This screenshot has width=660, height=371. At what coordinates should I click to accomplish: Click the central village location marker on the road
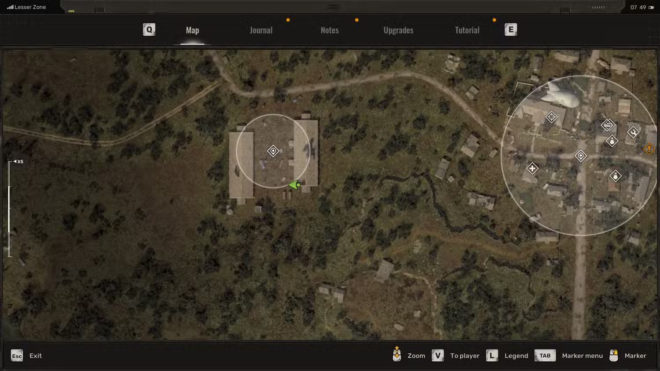coord(580,156)
